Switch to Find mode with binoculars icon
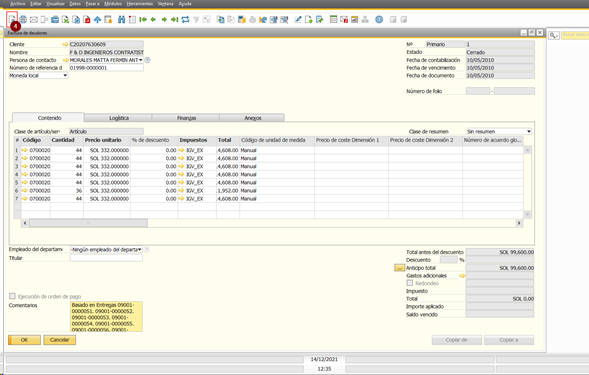589x375 pixels. click(121, 19)
